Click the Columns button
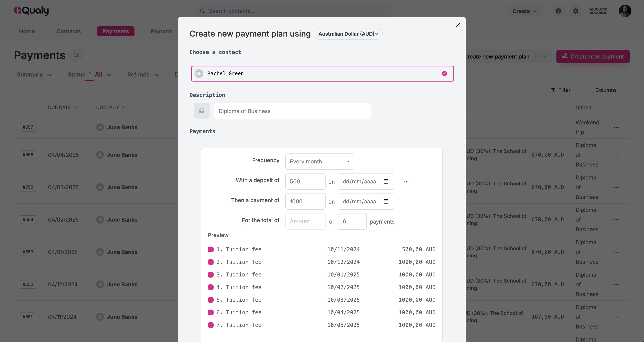 click(606, 90)
